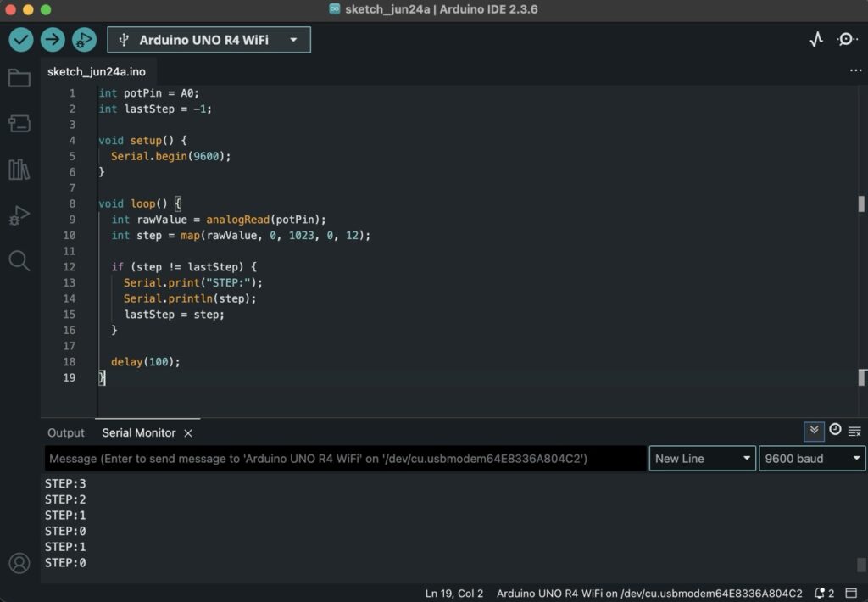Click the 'delay(100);' line
The height and width of the screenshot is (602, 868).
point(146,362)
